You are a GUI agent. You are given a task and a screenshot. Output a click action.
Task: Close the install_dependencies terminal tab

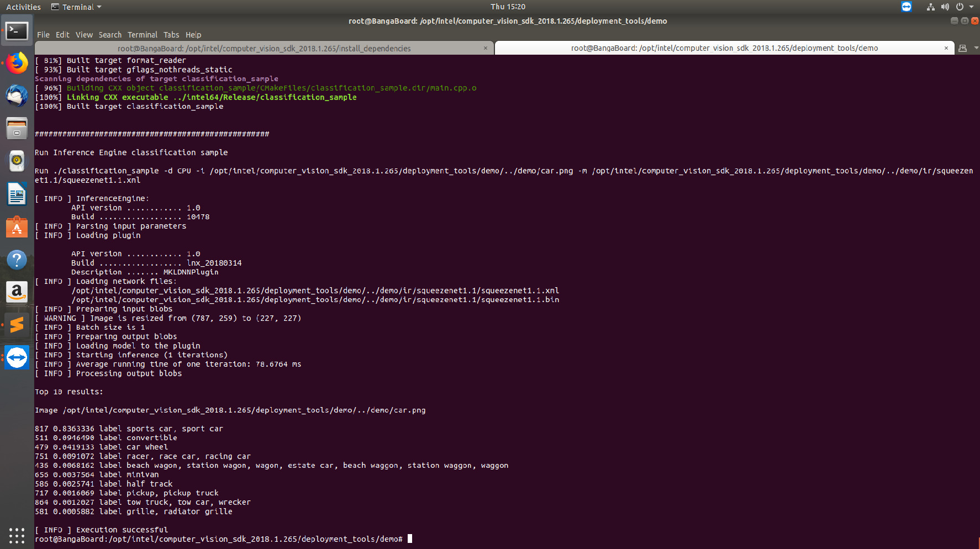point(486,48)
